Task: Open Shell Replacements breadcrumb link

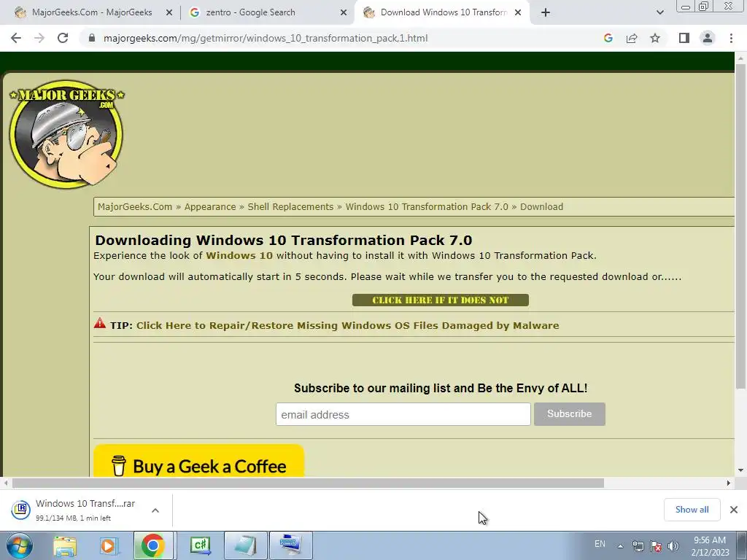Action: [290, 206]
